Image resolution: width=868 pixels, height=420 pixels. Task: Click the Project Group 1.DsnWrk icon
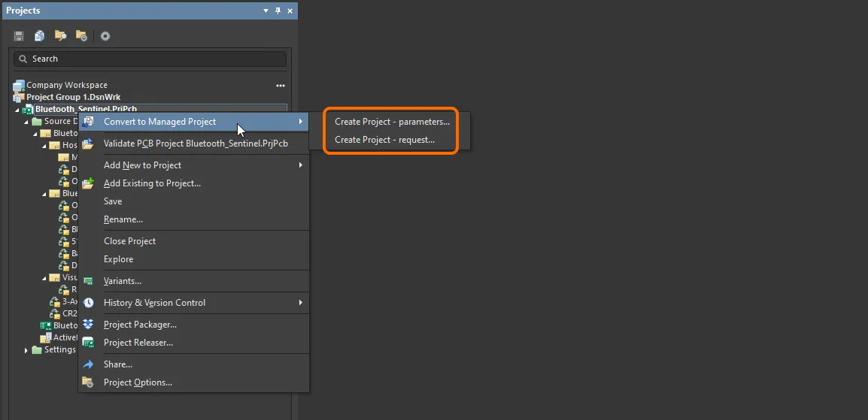tap(19, 97)
